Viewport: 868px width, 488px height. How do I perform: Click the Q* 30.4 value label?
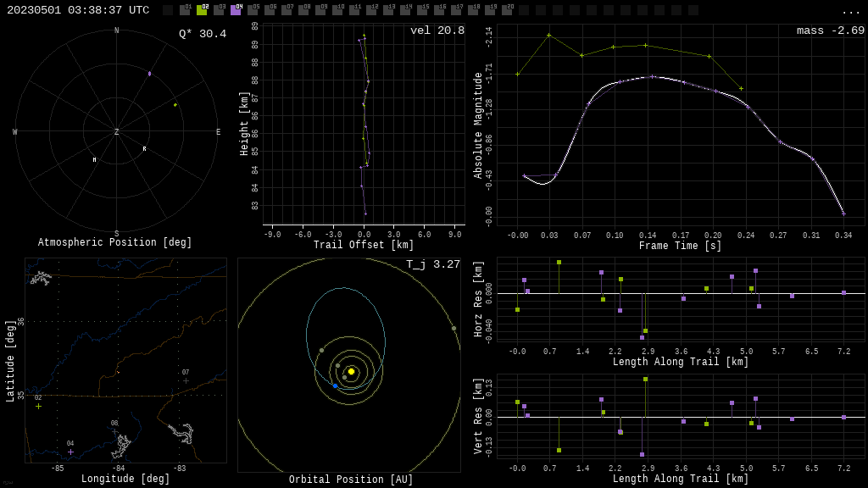pos(203,34)
